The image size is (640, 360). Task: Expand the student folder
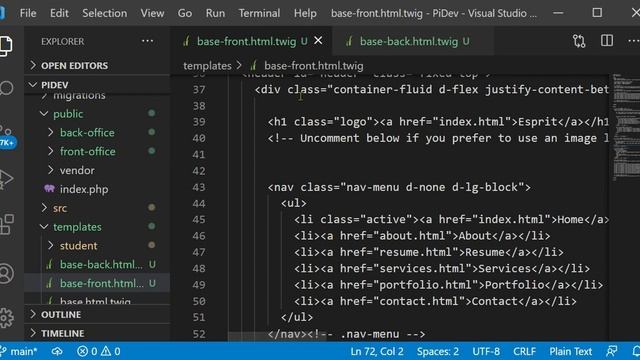click(x=78, y=246)
